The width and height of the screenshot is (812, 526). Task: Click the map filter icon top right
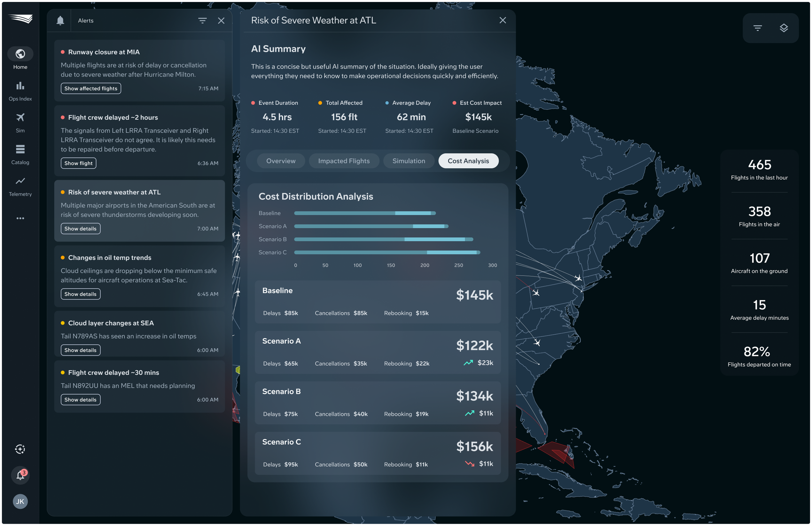(x=757, y=28)
